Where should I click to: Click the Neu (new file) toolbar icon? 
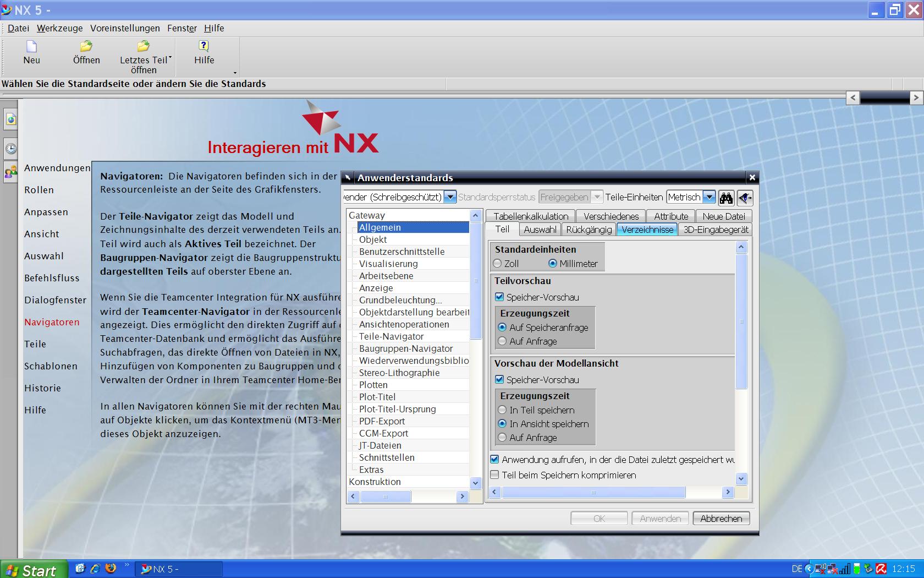[x=31, y=46]
